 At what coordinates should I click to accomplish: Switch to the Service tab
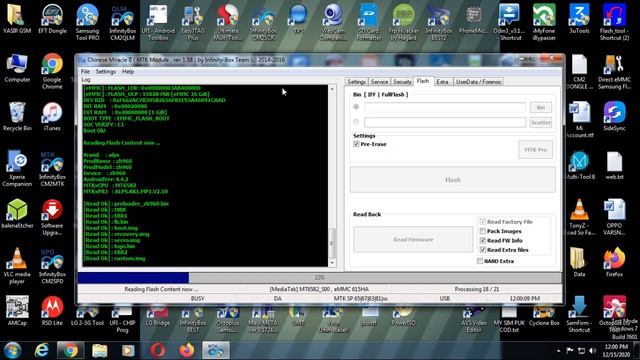379,82
